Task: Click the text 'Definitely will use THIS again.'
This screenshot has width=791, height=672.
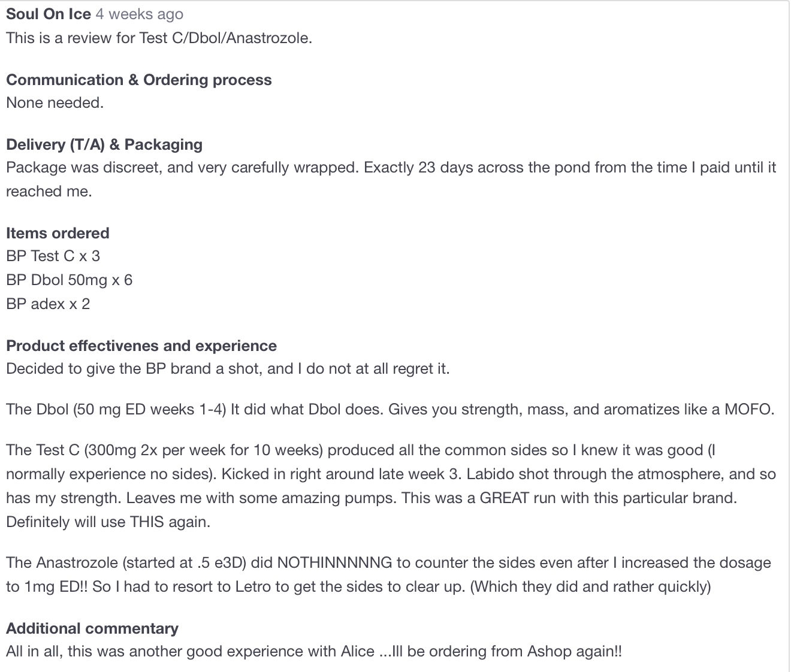Action: pyautogui.click(x=108, y=522)
